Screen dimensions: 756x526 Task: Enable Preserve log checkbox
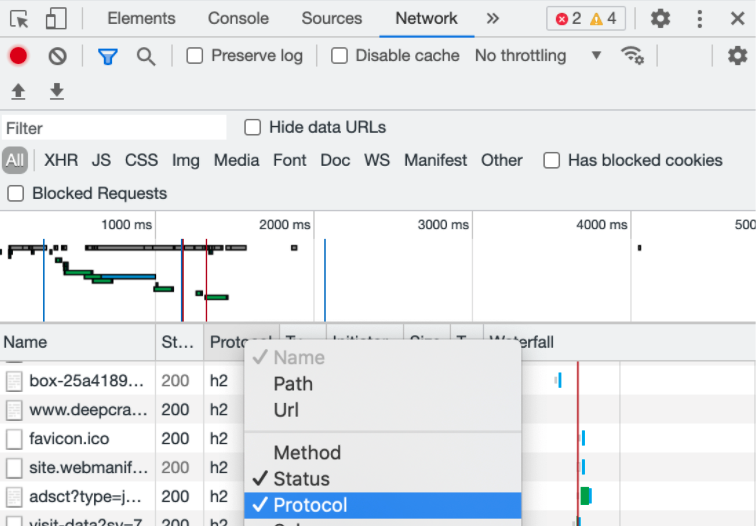point(195,56)
